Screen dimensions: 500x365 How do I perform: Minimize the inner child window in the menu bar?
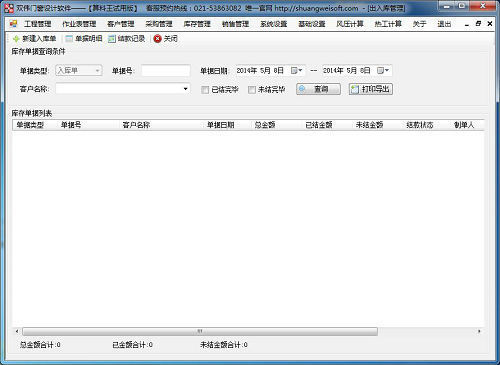[x=467, y=24]
